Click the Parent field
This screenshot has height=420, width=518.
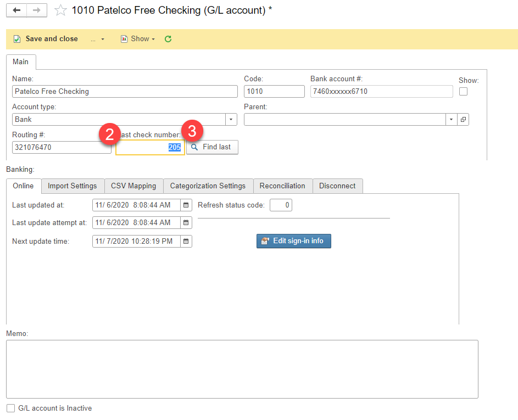click(x=345, y=120)
